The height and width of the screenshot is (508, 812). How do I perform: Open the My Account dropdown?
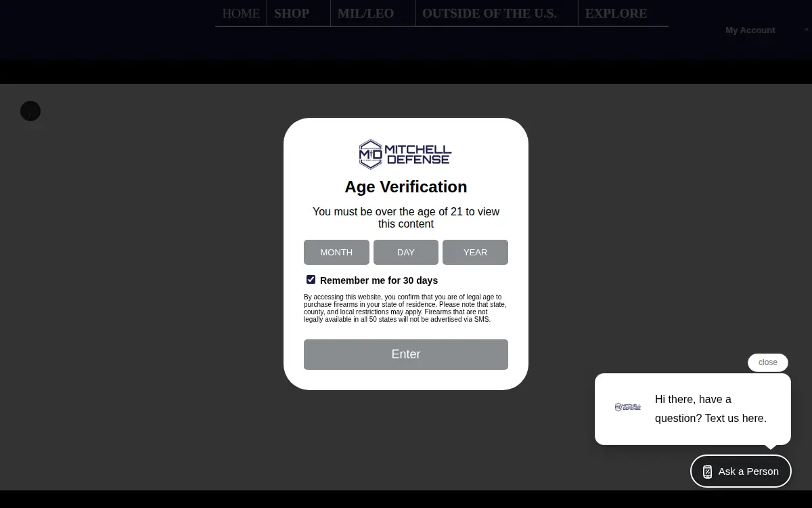pyautogui.click(x=750, y=30)
